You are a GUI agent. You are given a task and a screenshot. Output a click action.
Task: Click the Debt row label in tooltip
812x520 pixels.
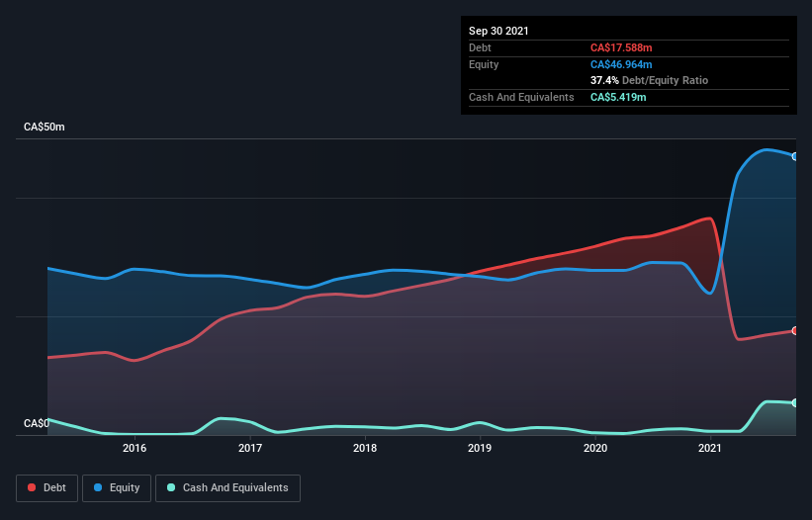pyautogui.click(x=480, y=47)
